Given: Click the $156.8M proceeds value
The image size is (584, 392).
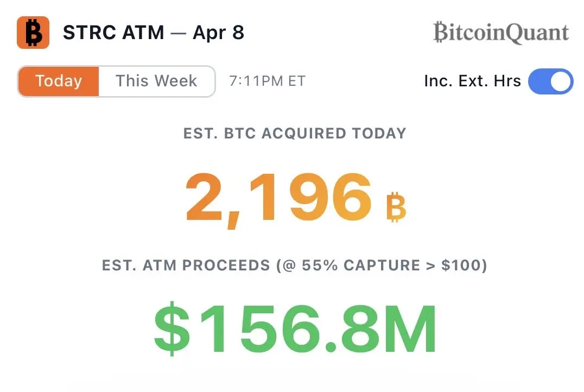Looking at the screenshot, I should point(295,328).
